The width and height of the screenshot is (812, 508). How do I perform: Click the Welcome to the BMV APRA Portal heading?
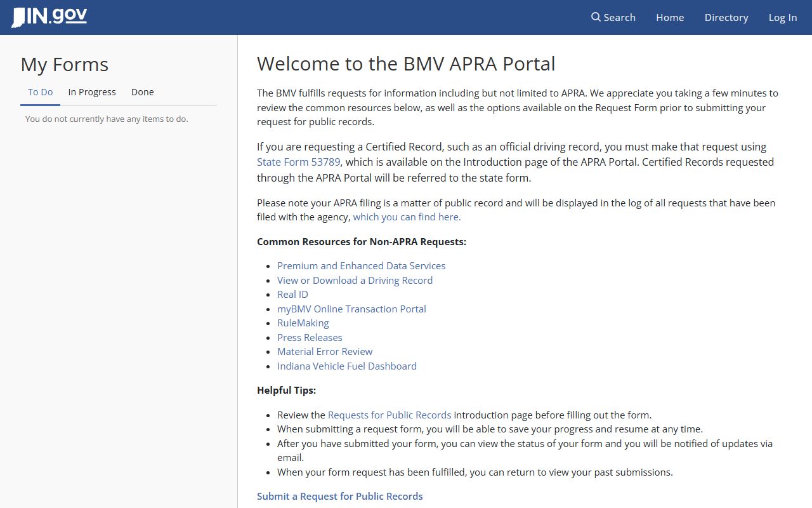(x=406, y=63)
